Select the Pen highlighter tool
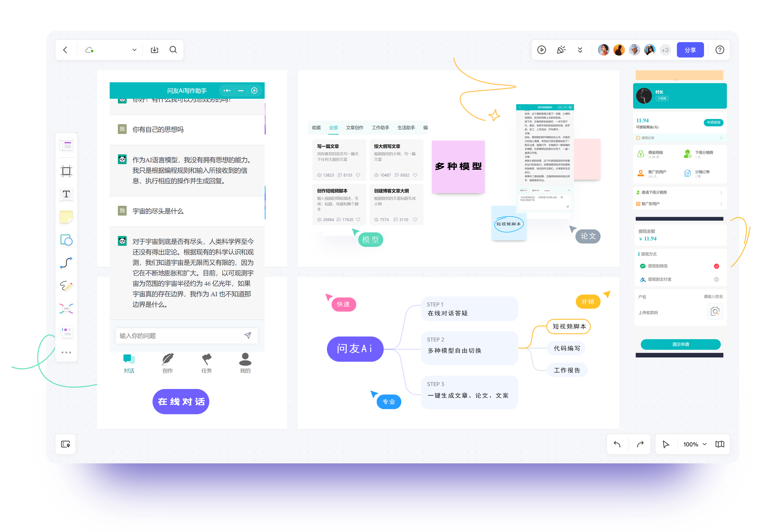This screenshot has height=532, width=767. (x=66, y=286)
